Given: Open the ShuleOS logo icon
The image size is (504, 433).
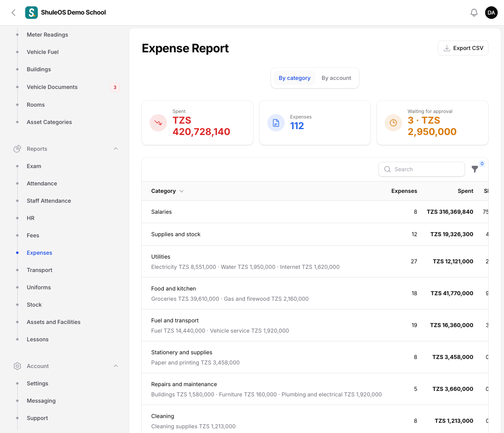Looking at the screenshot, I should click(x=31, y=13).
